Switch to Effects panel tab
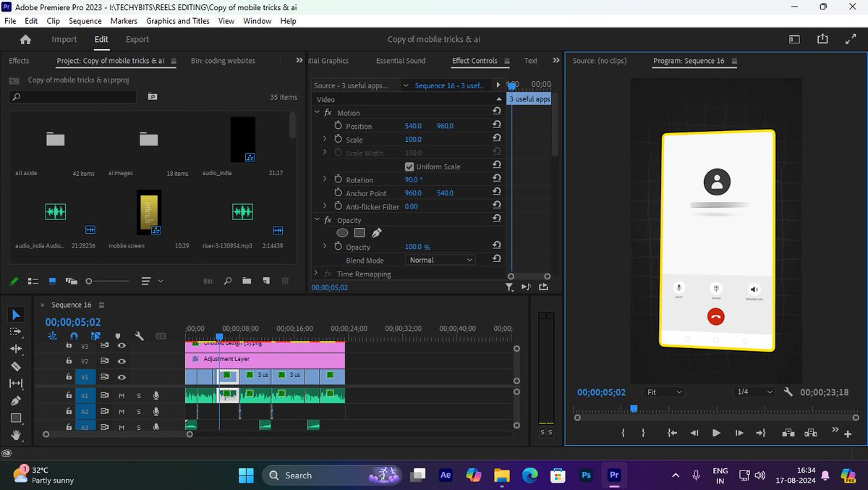 coord(19,61)
